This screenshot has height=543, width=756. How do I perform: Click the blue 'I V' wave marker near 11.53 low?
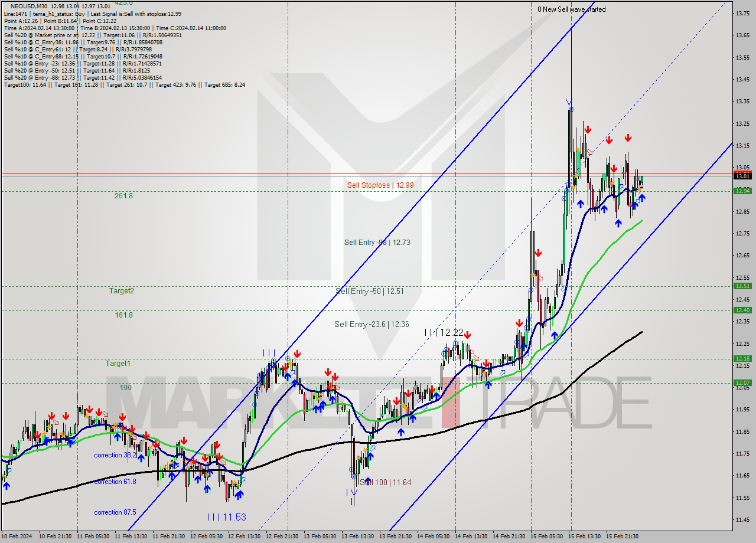(353, 492)
